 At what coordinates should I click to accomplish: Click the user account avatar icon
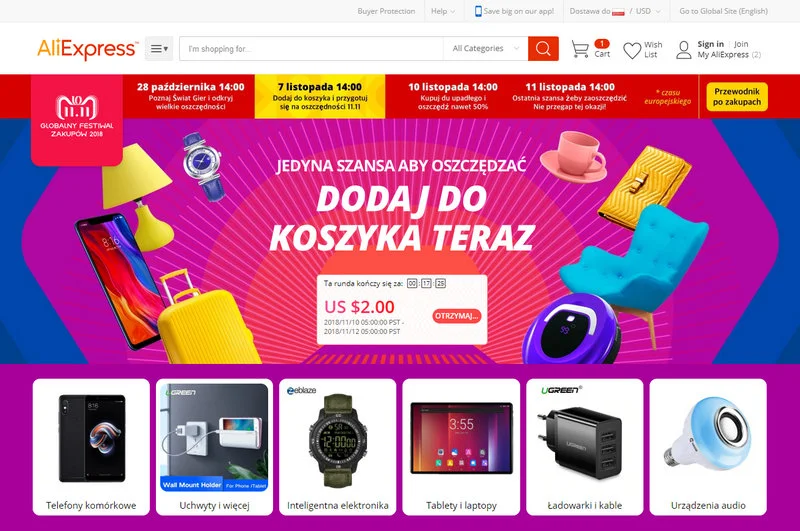[684, 49]
